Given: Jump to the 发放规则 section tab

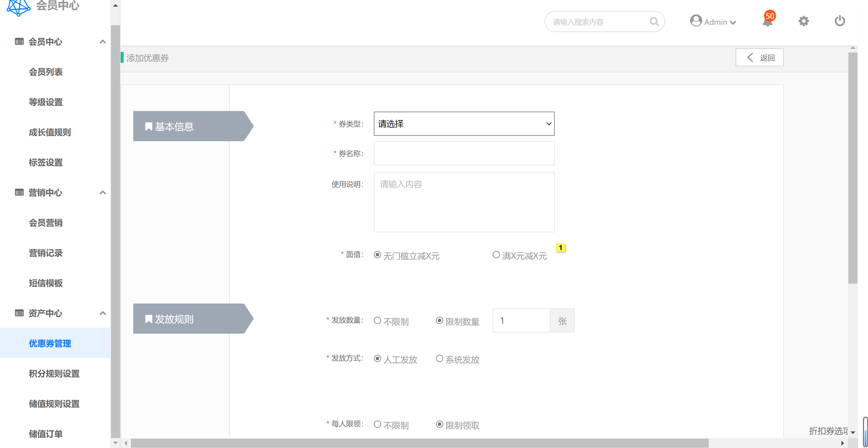Looking at the screenshot, I should [193, 319].
